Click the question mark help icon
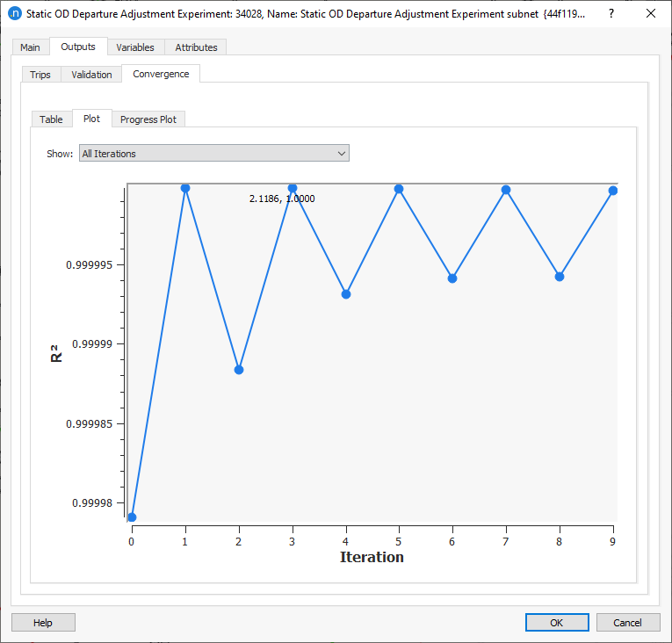The height and width of the screenshot is (643, 672). [611, 13]
